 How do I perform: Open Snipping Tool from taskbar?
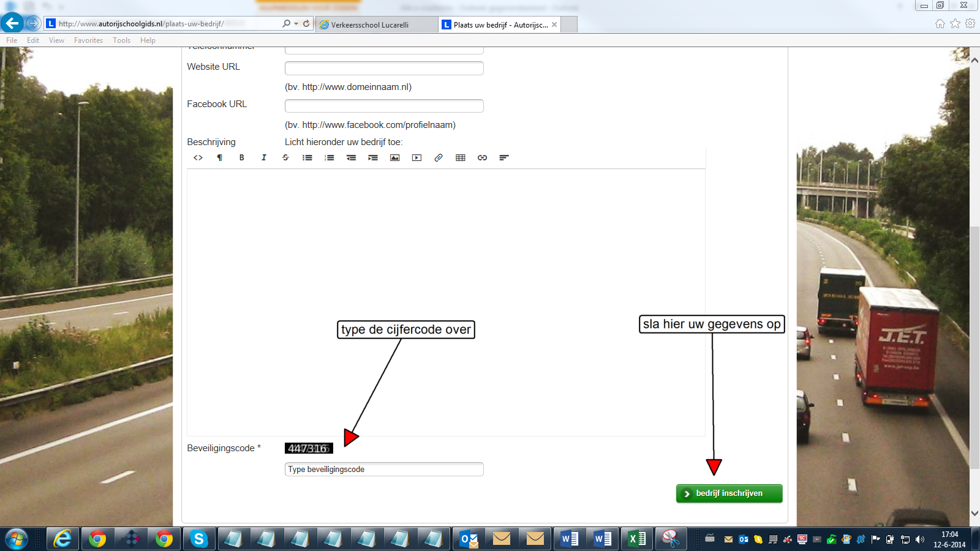(670, 539)
